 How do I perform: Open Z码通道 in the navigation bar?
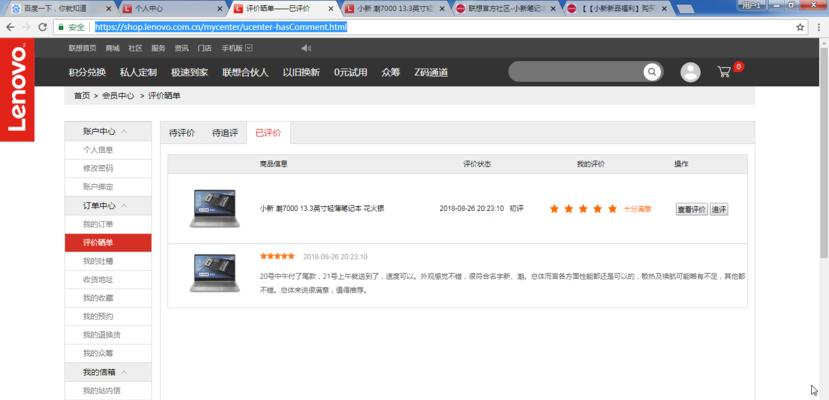tap(431, 72)
